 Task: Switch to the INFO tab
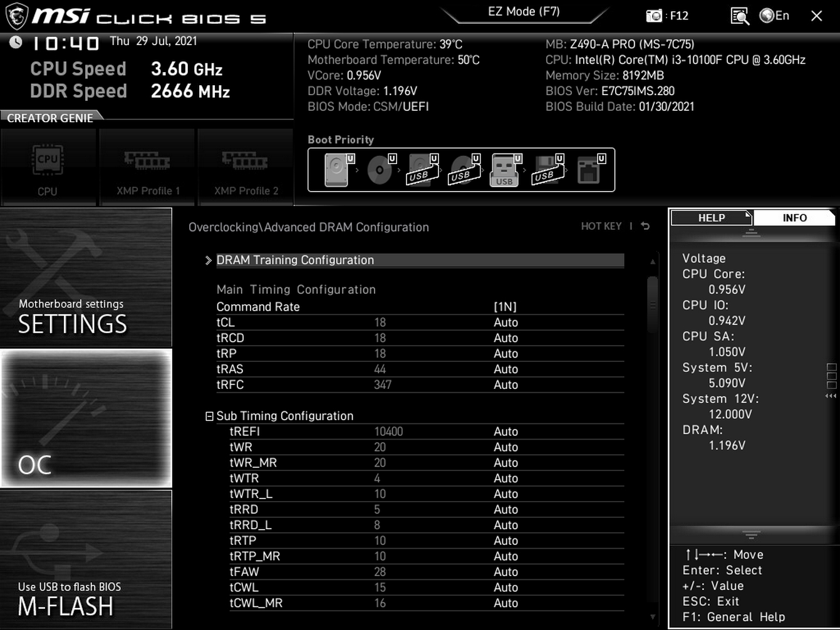(794, 218)
